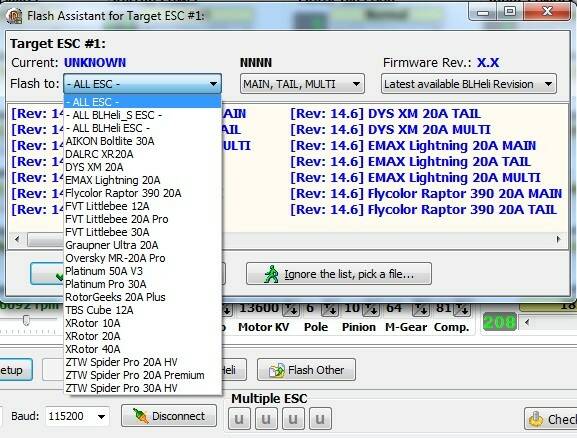The width and height of the screenshot is (577, 438).
Task: Click the rpm slider handle
Action: 26,320
